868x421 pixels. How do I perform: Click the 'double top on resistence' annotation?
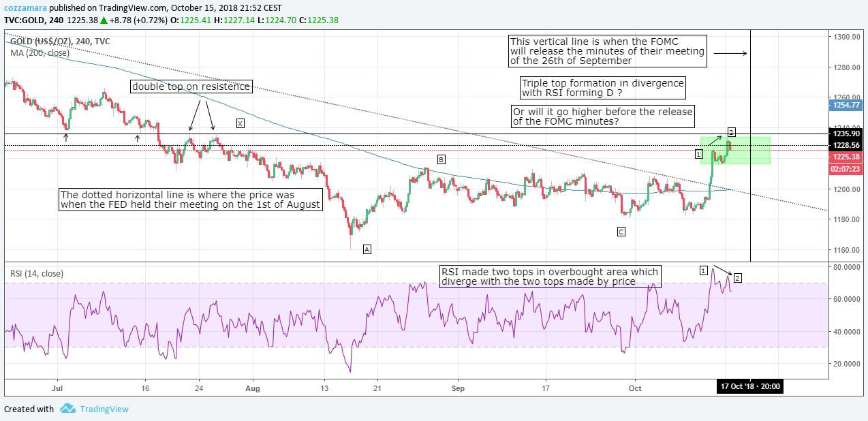191,87
